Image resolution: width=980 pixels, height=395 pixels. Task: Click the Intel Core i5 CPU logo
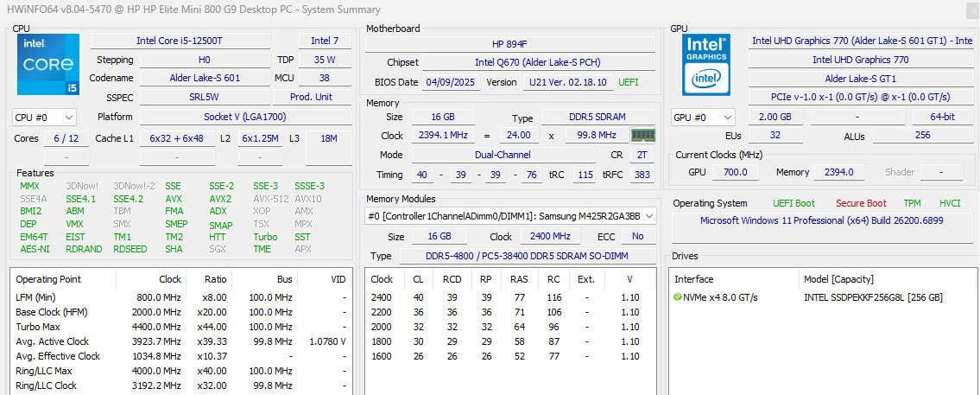(x=48, y=65)
